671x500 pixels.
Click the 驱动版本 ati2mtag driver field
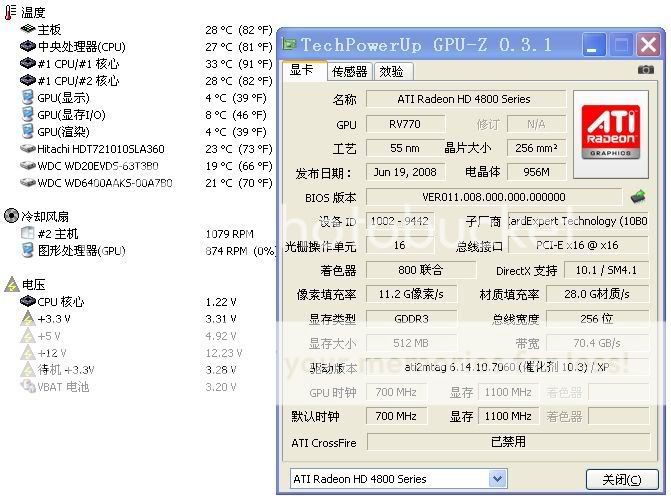click(x=507, y=367)
